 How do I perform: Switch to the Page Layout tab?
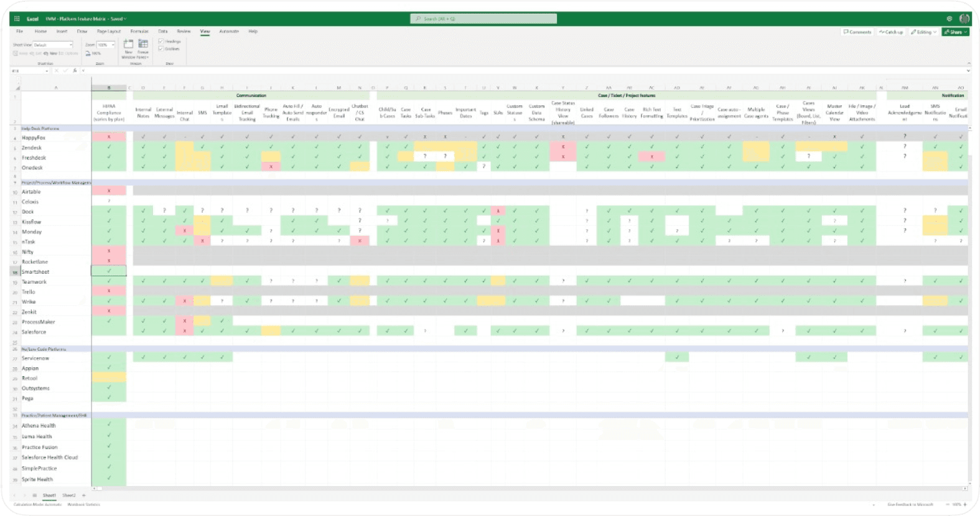(108, 31)
